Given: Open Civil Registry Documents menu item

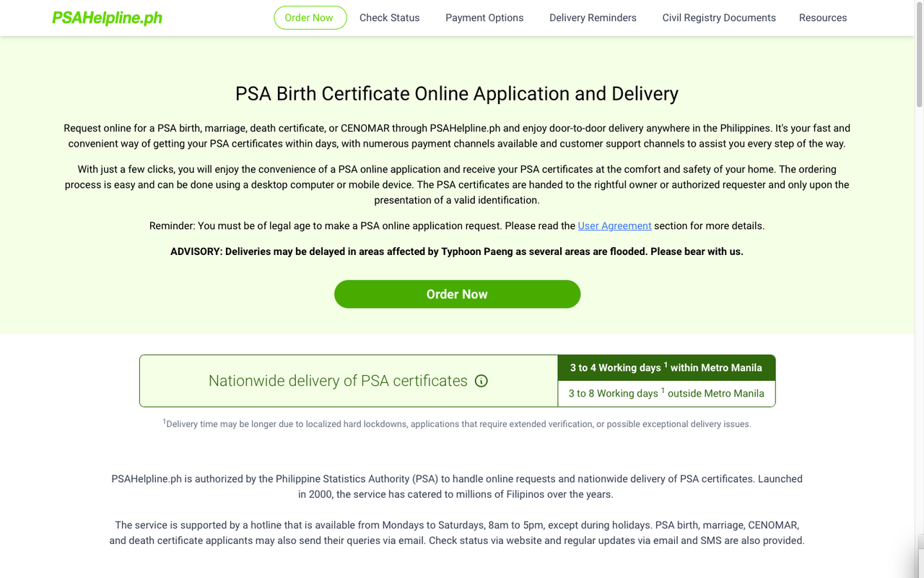Looking at the screenshot, I should [719, 17].
